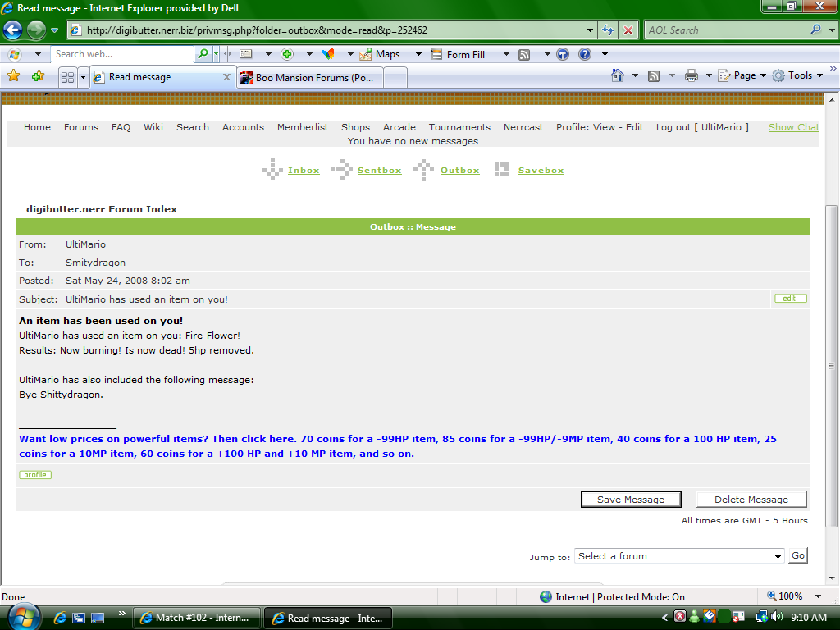Click the Save Message button
Viewport: 840px width, 630px height.
click(x=630, y=500)
